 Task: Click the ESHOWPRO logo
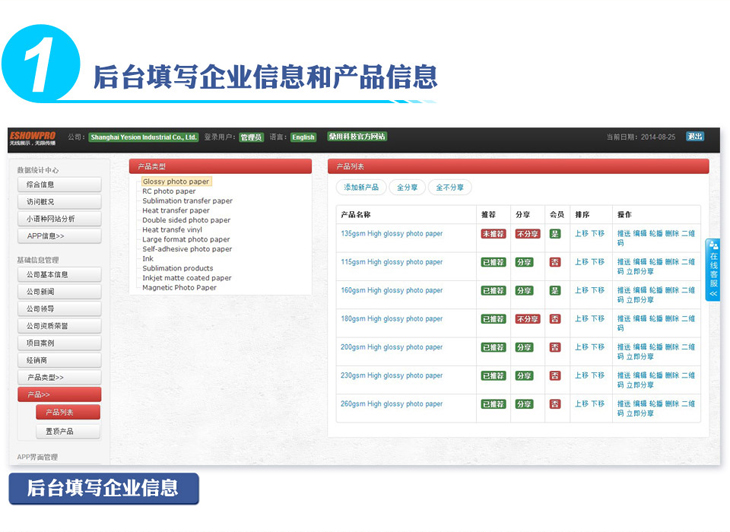pos(32,135)
